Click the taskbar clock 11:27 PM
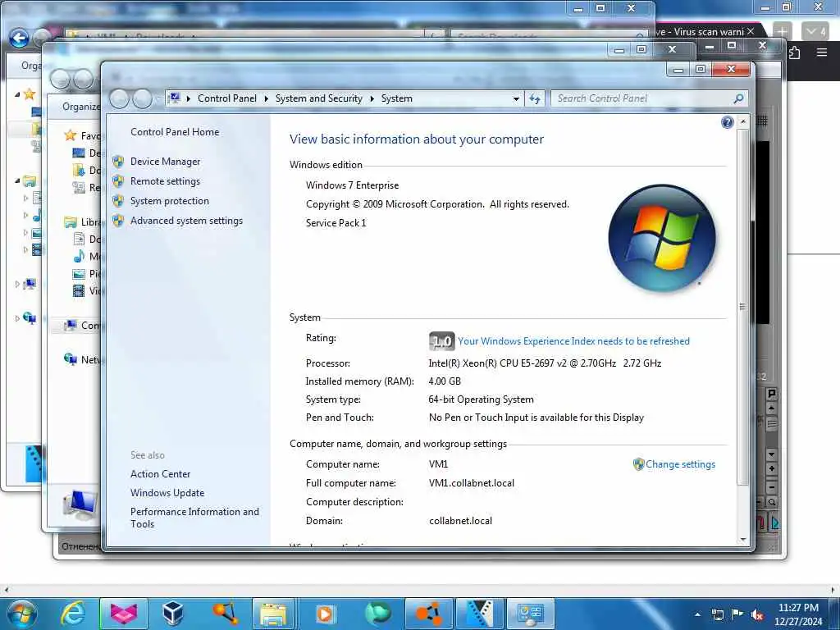840x630 pixels. point(798,608)
